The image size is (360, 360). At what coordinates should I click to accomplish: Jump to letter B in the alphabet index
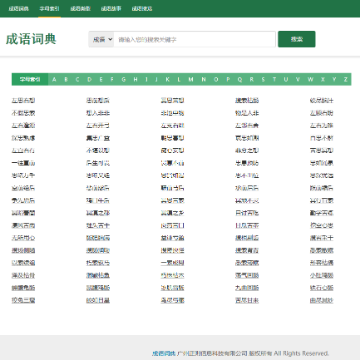click(66, 79)
